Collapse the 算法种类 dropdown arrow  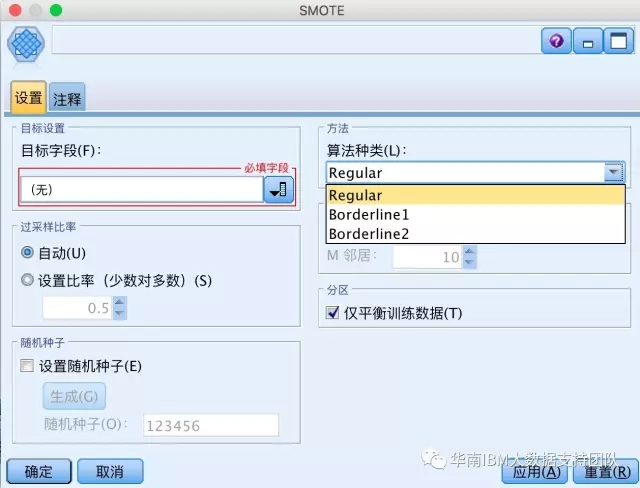click(x=613, y=172)
